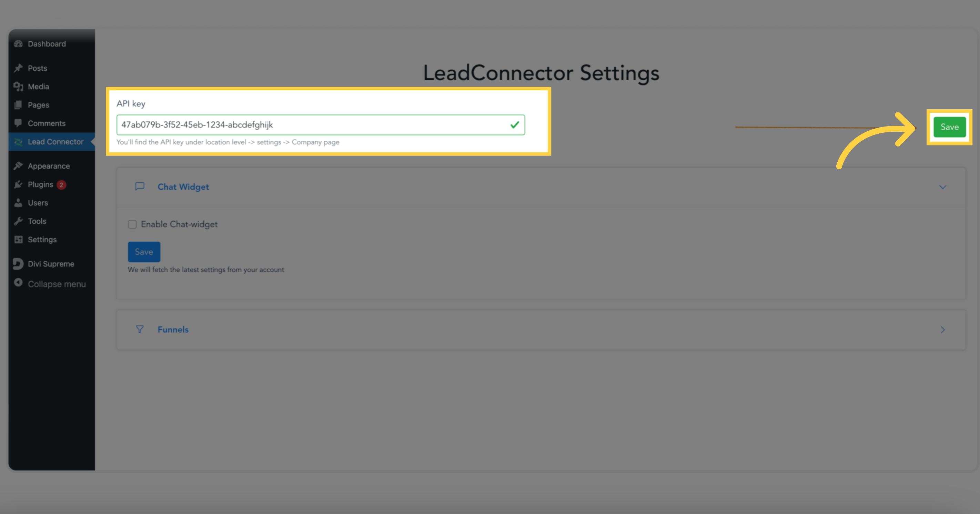This screenshot has width=980, height=514.
Task: Open Dashboard menu item
Action: [52, 44]
